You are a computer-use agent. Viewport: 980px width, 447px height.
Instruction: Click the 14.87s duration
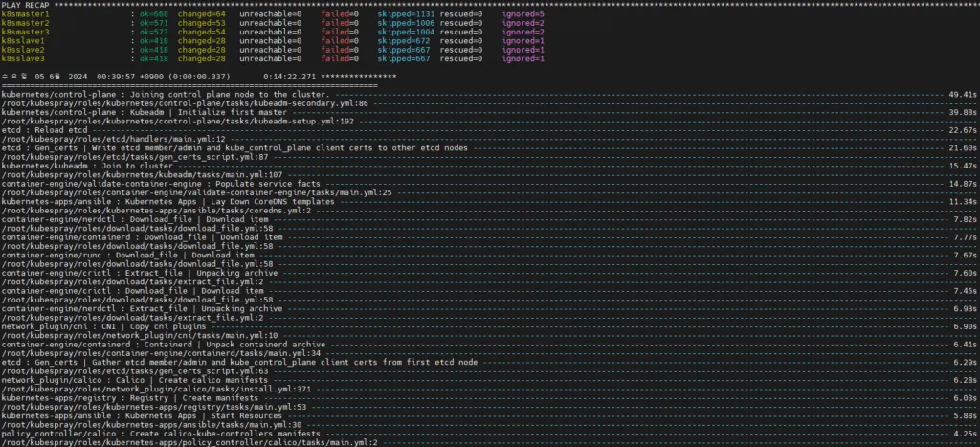pos(964,184)
